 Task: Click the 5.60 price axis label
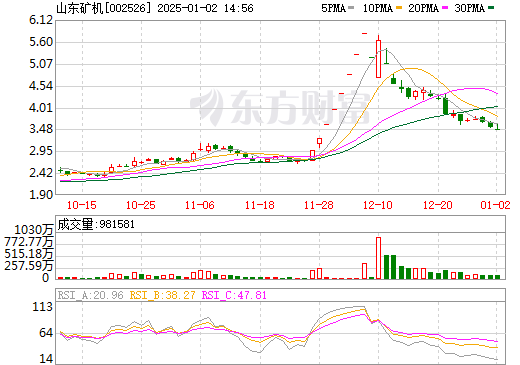click(x=41, y=42)
